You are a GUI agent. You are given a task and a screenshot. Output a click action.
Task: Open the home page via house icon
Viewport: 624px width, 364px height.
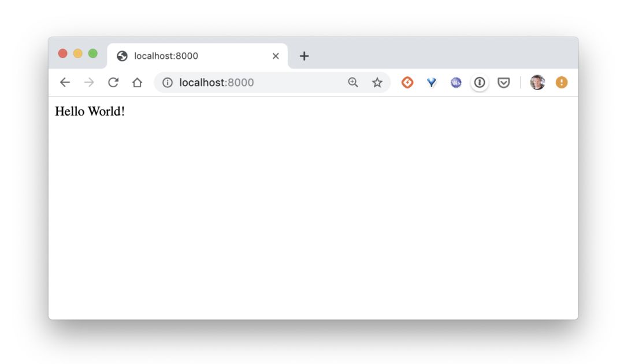pyautogui.click(x=138, y=83)
